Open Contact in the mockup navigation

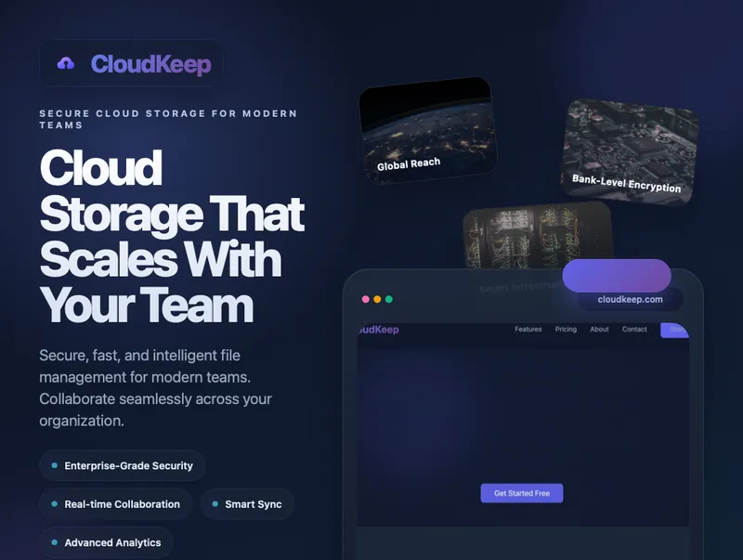(x=634, y=330)
